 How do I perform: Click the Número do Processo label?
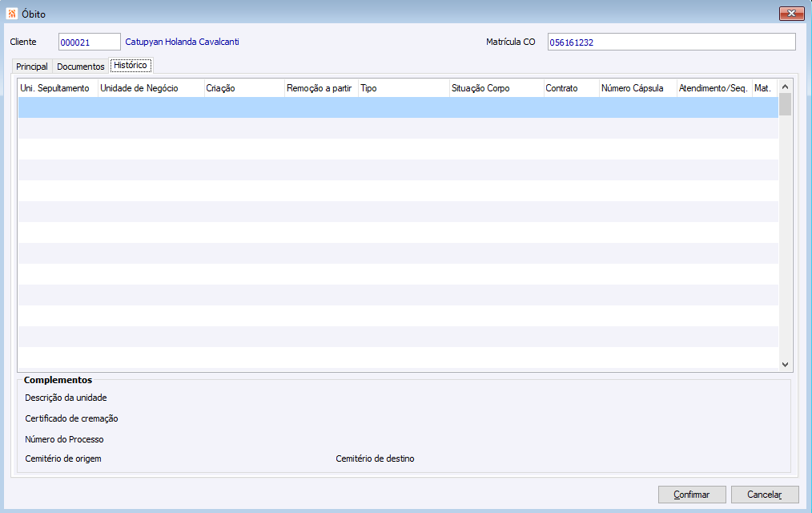[64, 439]
